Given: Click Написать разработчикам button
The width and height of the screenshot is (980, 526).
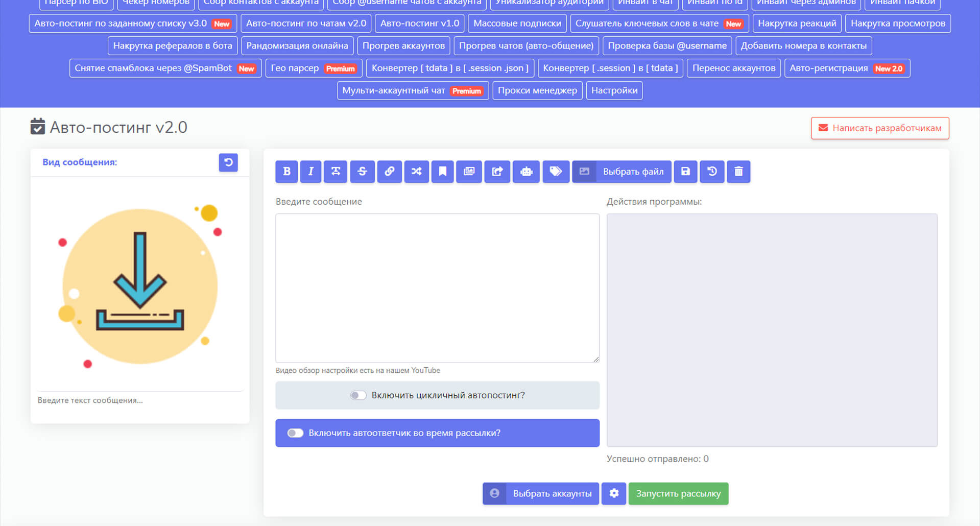Looking at the screenshot, I should [x=880, y=128].
